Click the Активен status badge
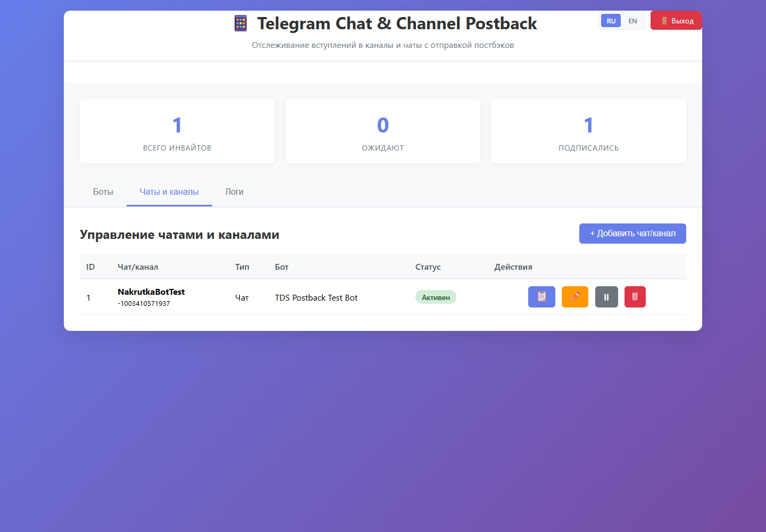The height and width of the screenshot is (532, 766). click(x=436, y=297)
